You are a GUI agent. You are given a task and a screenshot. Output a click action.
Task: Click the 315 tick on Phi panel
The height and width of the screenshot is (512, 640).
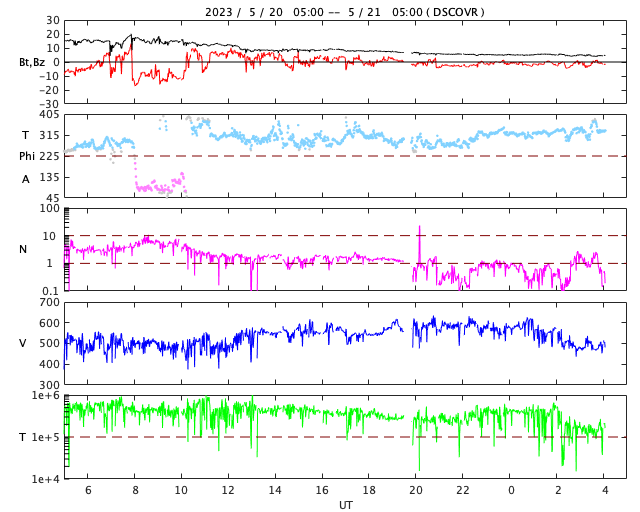coord(49,136)
